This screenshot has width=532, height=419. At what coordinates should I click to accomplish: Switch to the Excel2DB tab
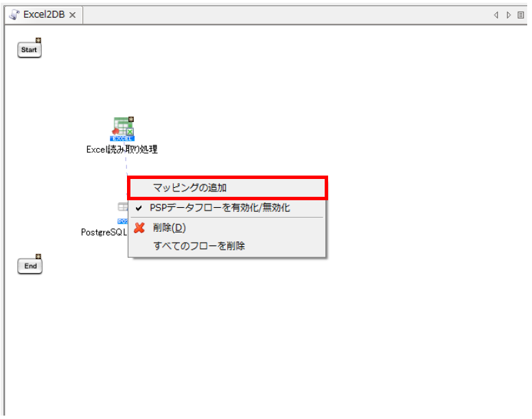(x=44, y=14)
